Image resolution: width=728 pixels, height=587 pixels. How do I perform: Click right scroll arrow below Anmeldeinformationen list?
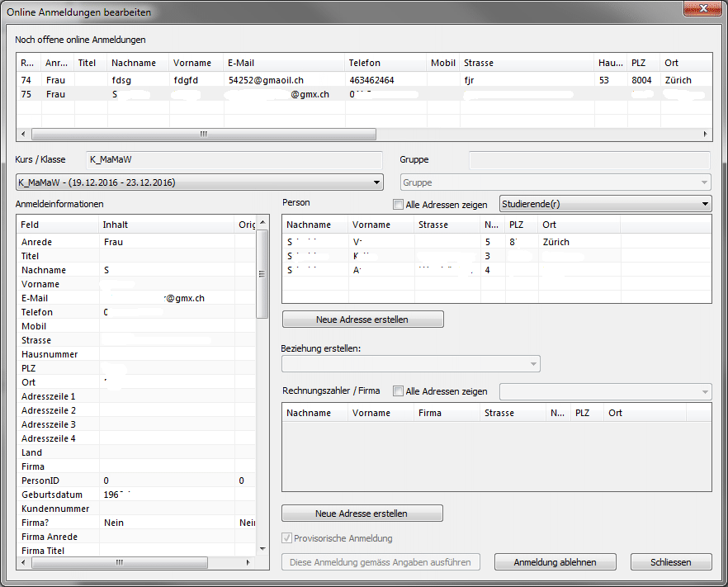point(249,562)
